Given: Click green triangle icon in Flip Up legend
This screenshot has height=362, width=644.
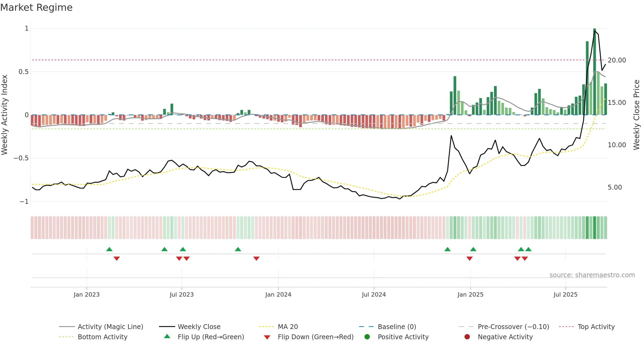Looking at the screenshot, I should (167, 336).
